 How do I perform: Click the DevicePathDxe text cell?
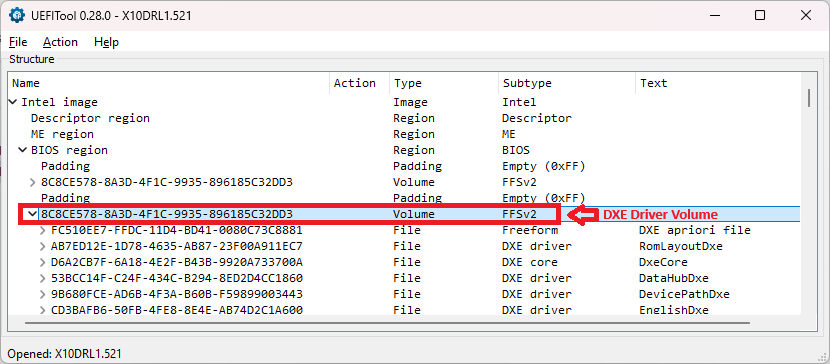pyautogui.click(x=684, y=294)
